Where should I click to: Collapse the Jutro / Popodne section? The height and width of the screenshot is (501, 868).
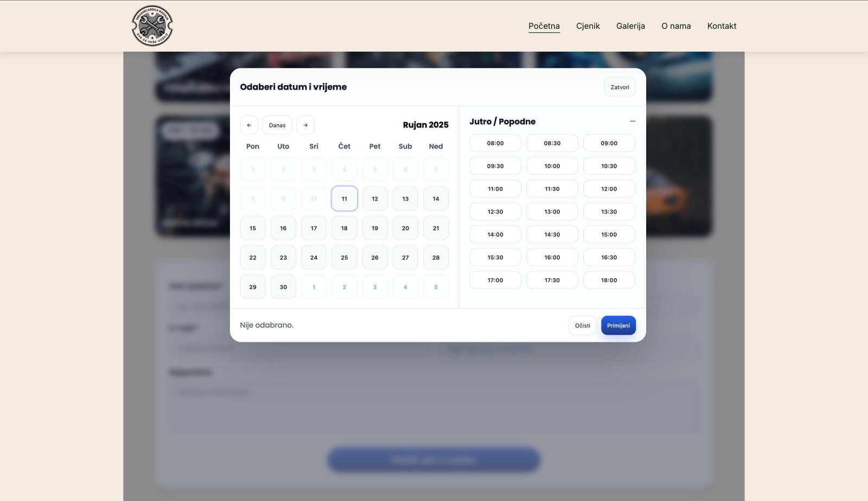633,121
